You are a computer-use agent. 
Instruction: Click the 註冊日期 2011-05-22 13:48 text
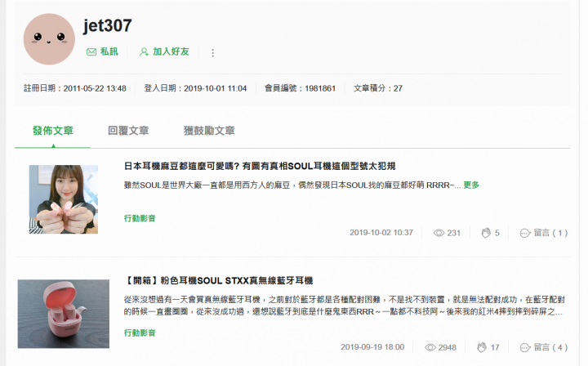[x=75, y=88]
